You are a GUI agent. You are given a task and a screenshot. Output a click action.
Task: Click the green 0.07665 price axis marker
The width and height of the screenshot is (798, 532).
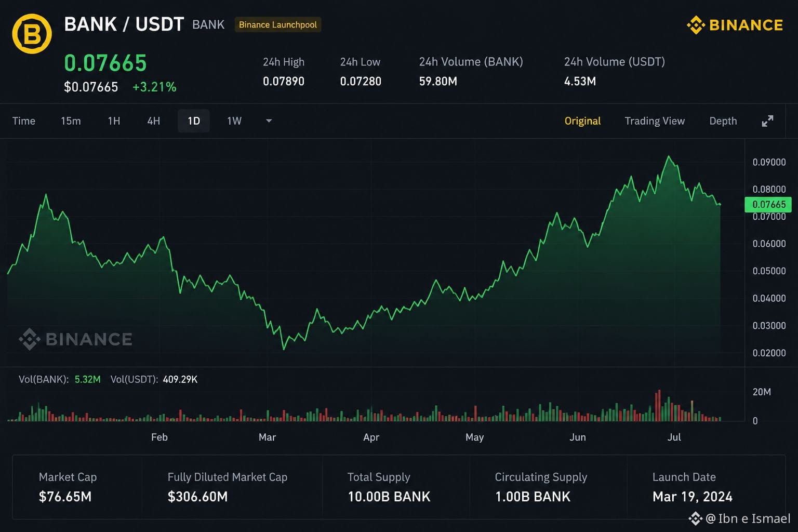click(x=768, y=205)
